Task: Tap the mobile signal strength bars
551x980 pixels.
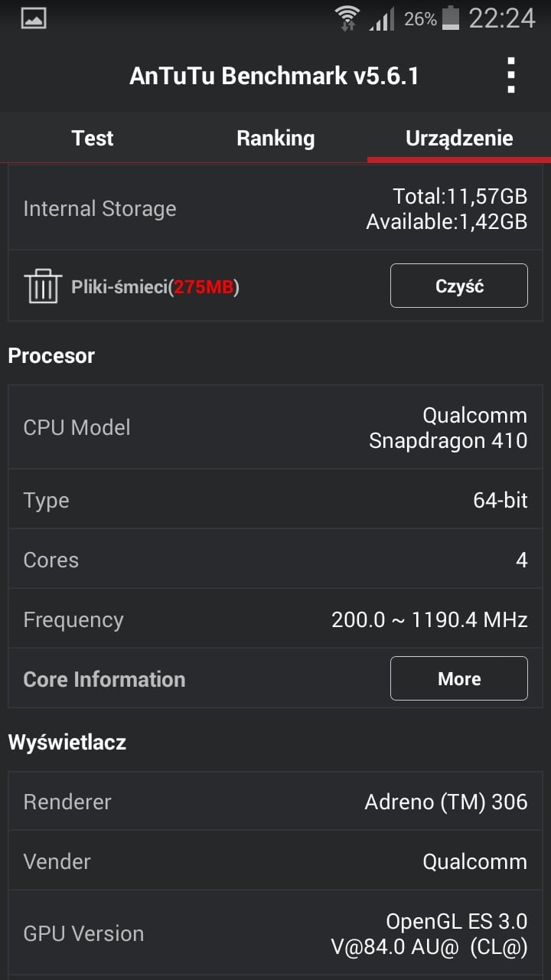Action: click(381, 19)
